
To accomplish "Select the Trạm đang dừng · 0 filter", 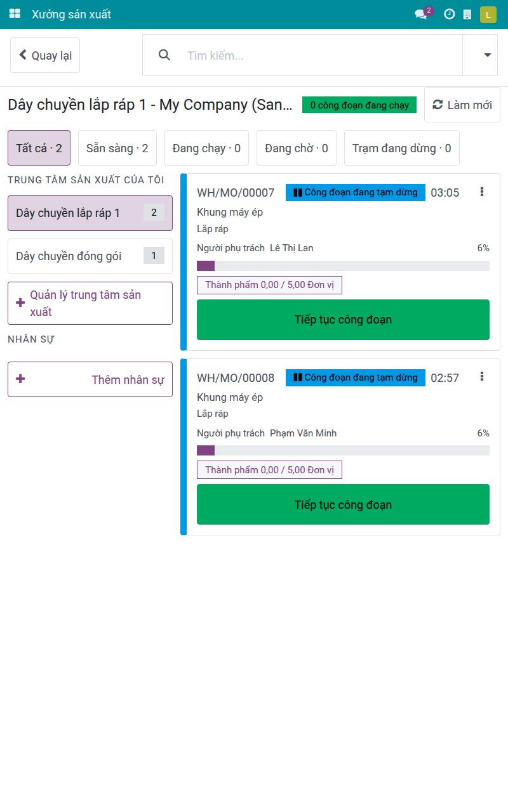I will [x=402, y=148].
